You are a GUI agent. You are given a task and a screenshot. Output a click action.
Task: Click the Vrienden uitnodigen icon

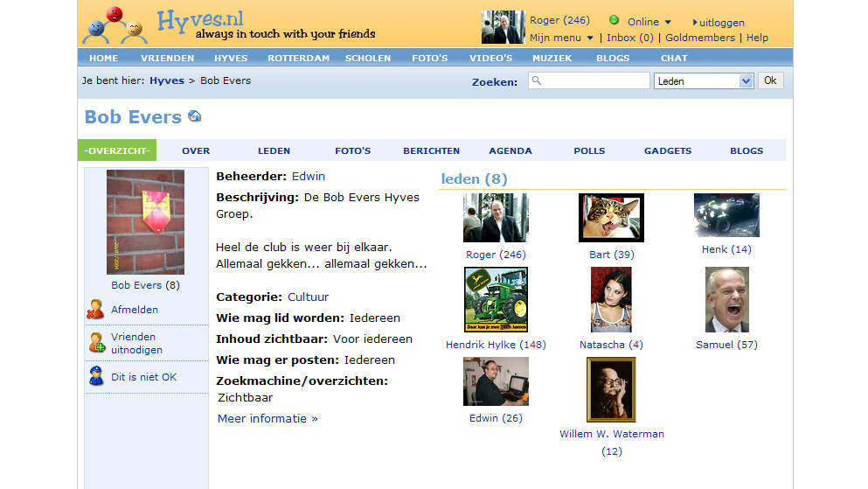(x=95, y=343)
